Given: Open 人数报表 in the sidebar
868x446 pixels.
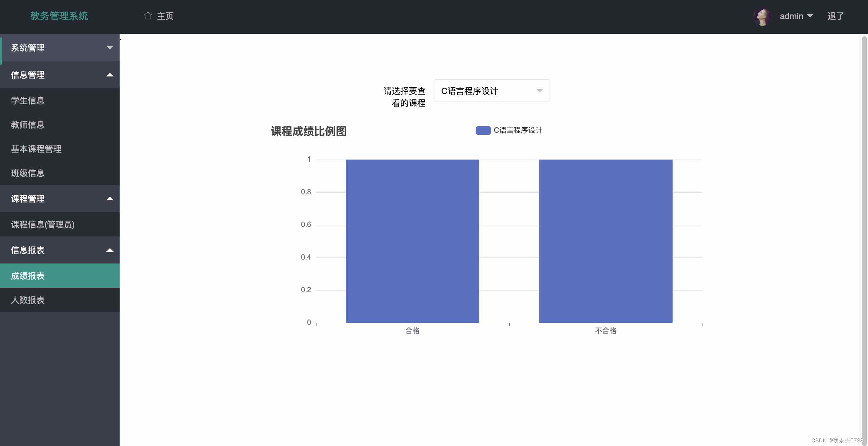Looking at the screenshot, I should [60, 300].
